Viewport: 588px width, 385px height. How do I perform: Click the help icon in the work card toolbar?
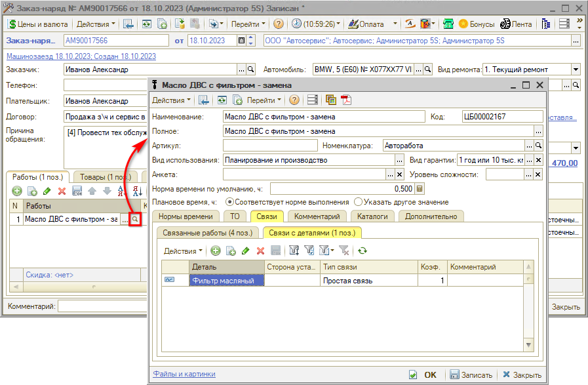click(x=294, y=100)
